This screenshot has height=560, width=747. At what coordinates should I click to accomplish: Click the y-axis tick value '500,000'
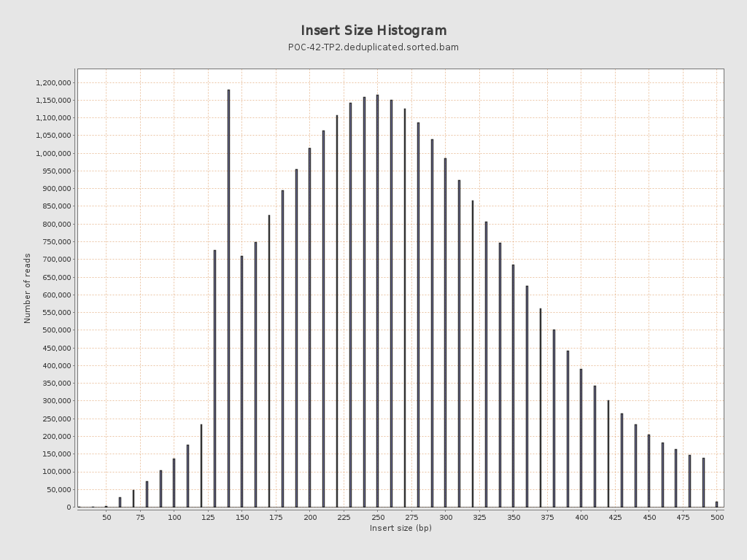coord(56,330)
